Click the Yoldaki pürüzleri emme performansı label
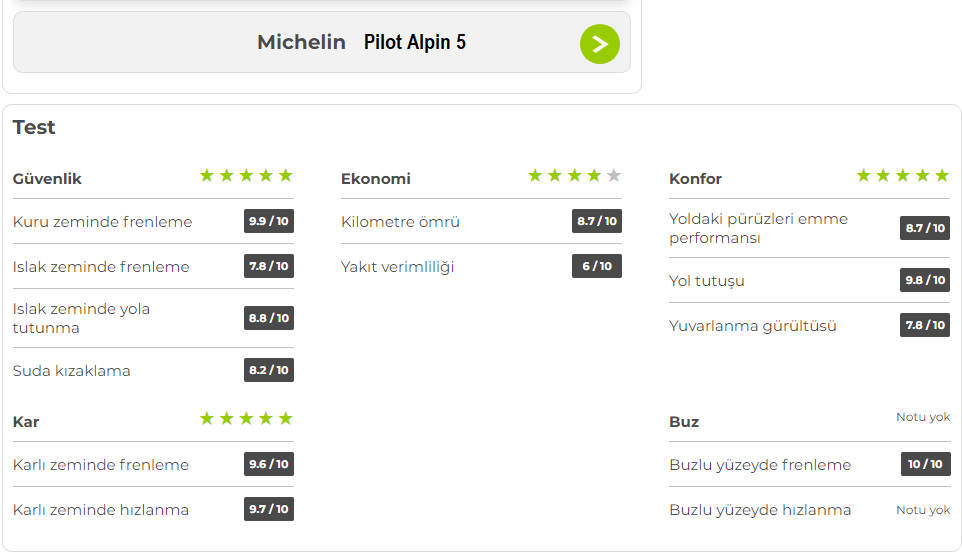The width and height of the screenshot is (962, 552). click(758, 228)
